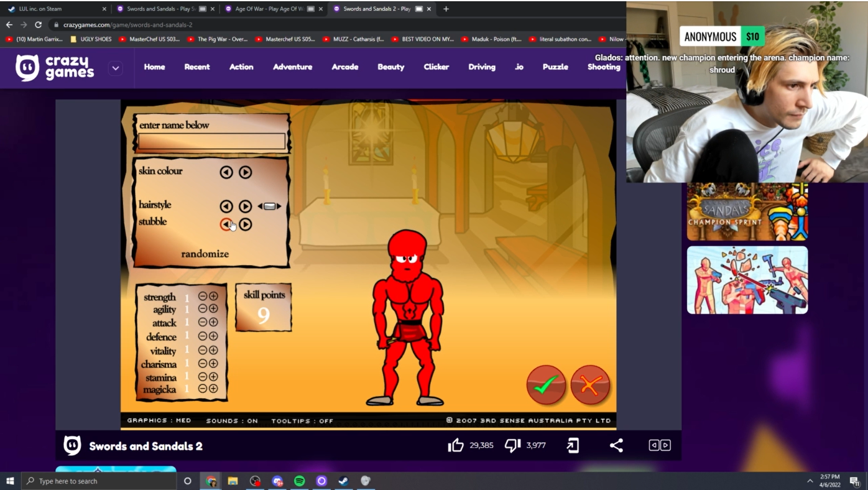The image size is (868, 490).
Task: Open a new browser tab
Action: tap(446, 9)
